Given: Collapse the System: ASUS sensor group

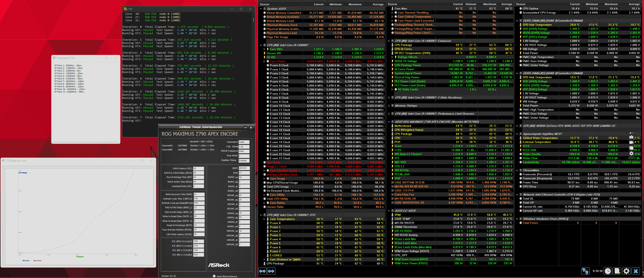Looking at the screenshot, I should point(261,9).
